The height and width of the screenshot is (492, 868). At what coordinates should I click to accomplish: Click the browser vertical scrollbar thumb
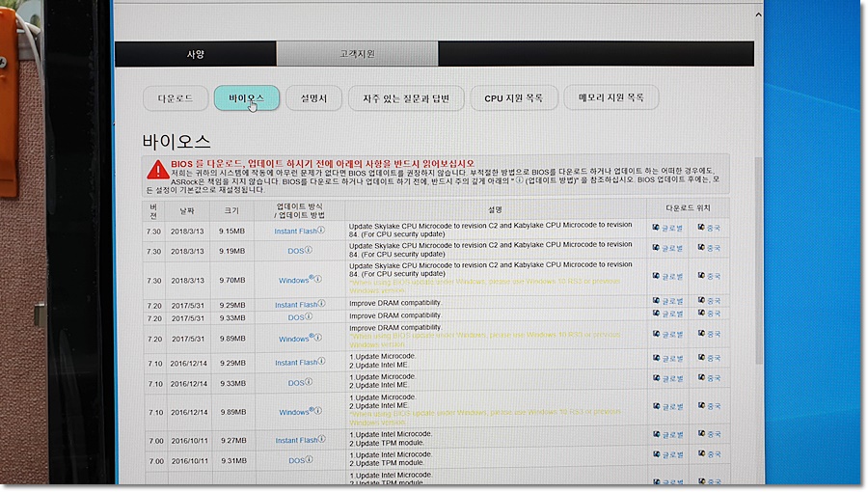(759, 260)
